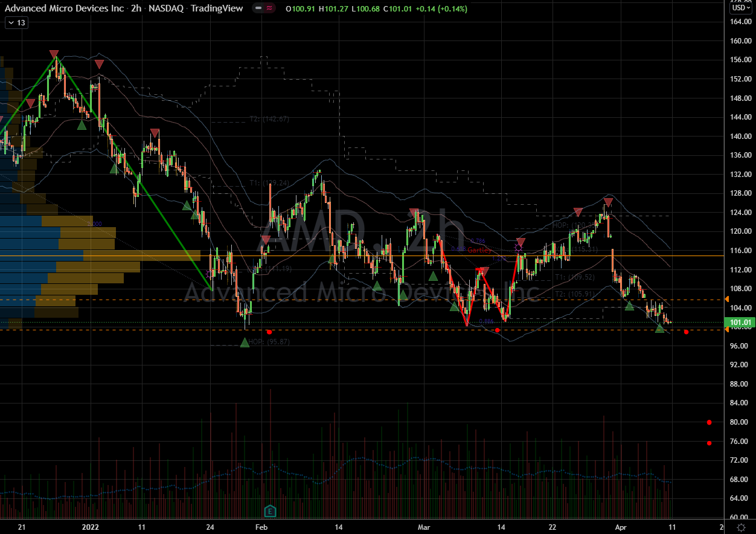Click the T2: (105.91) target label
This screenshot has width=756, height=534.
[575, 294]
